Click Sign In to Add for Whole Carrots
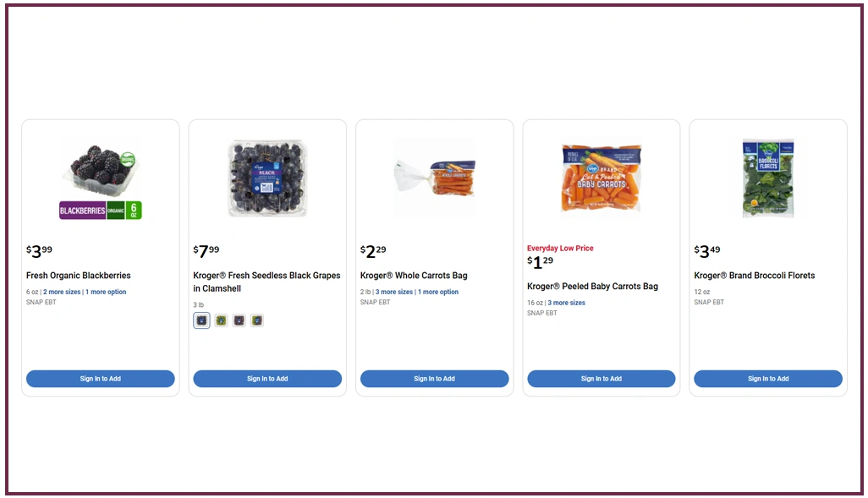The width and height of the screenshot is (868, 498). (x=435, y=379)
